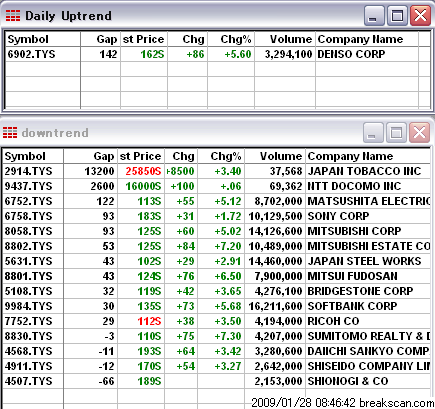Click MITSUI FUDOSAN company name

coord(352,276)
